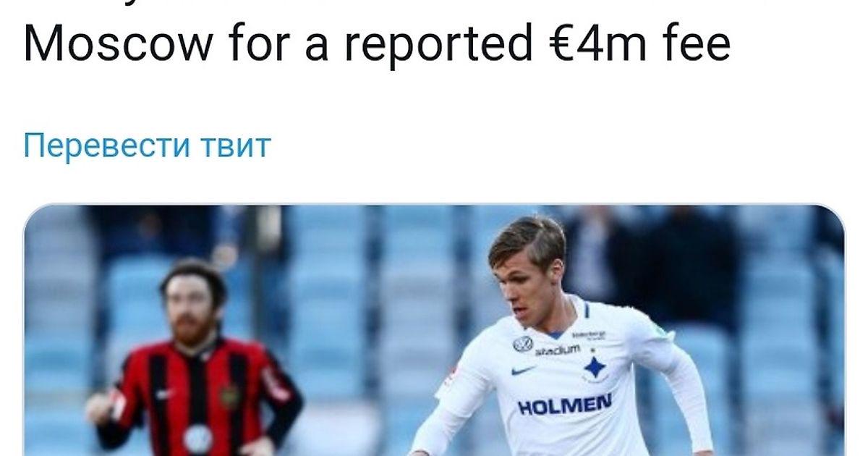Click the "Перевести твит" translate link
Image resolution: width=868 pixels, height=456 pixels.
[x=147, y=145]
